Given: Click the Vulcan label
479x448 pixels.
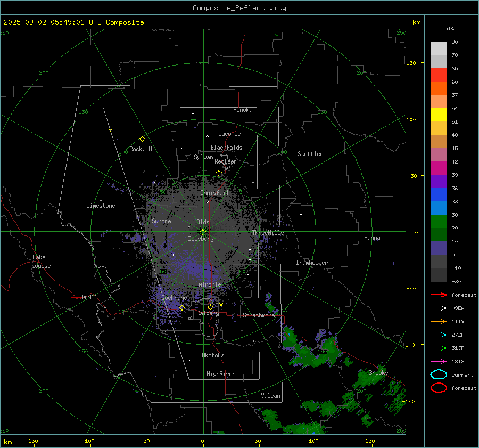Looking at the screenshot, I should (271, 396).
